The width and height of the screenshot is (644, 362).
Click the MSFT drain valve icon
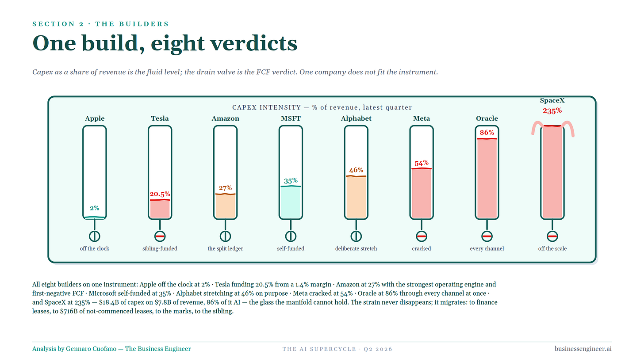click(291, 236)
